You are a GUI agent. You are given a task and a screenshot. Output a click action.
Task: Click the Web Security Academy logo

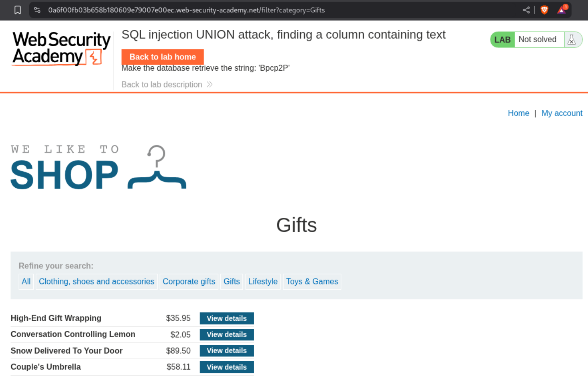61,49
